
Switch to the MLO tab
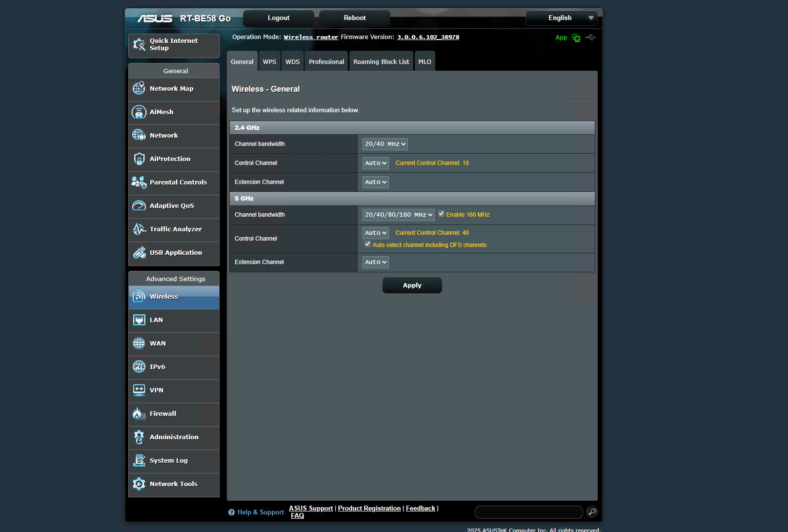click(x=424, y=62)
